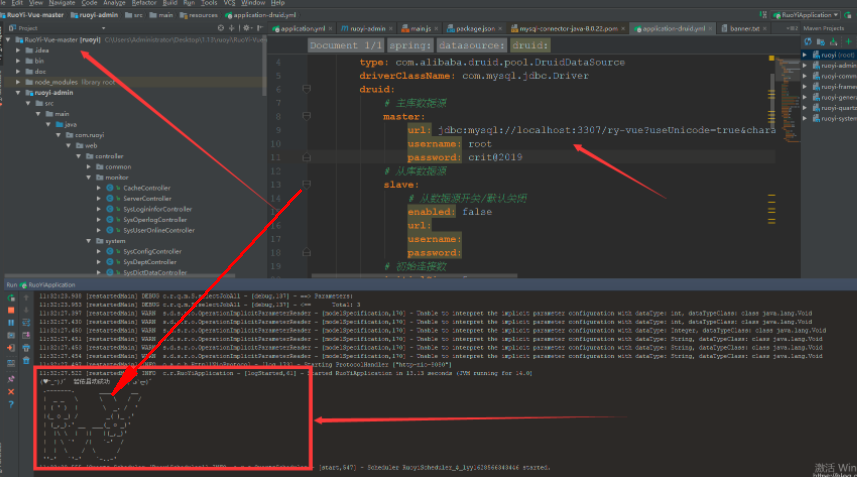Viewport: 857px width, 477px height.
Task: Close the Run tab with red X
Action: pos(11,392)
